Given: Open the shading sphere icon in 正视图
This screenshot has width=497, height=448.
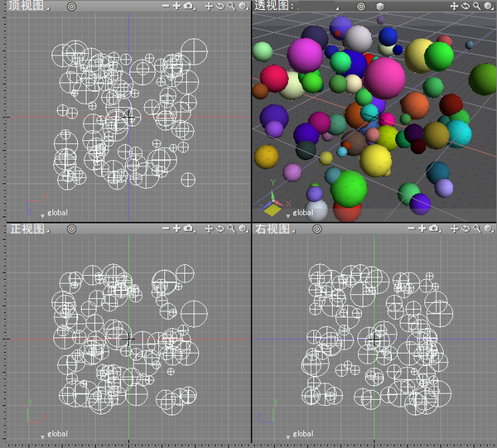Looking at the screenshot, I should click(243, 229).
